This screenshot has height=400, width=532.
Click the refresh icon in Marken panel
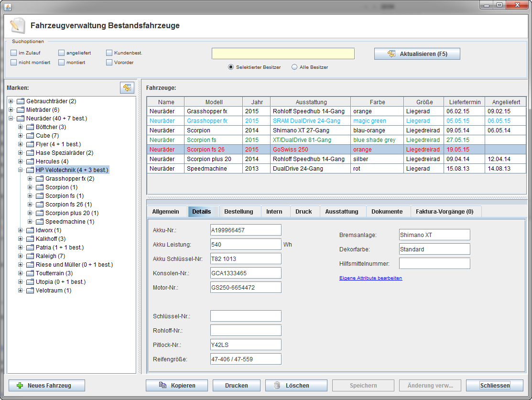point(127,87)
